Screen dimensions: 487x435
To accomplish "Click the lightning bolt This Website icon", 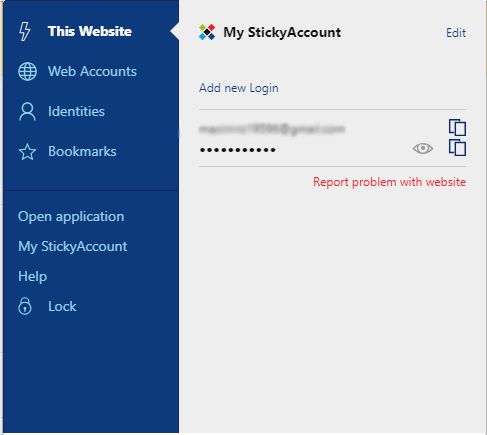I will point(25,31).
